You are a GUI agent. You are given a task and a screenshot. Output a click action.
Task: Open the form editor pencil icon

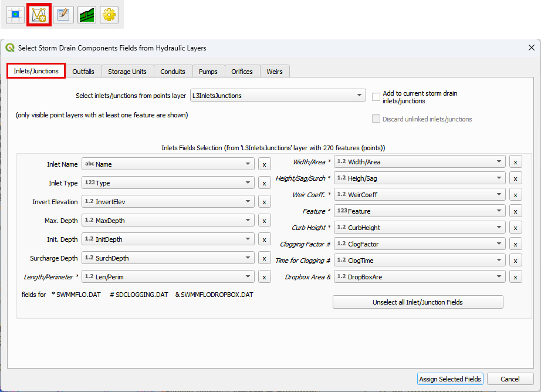[x=63, y=15]
